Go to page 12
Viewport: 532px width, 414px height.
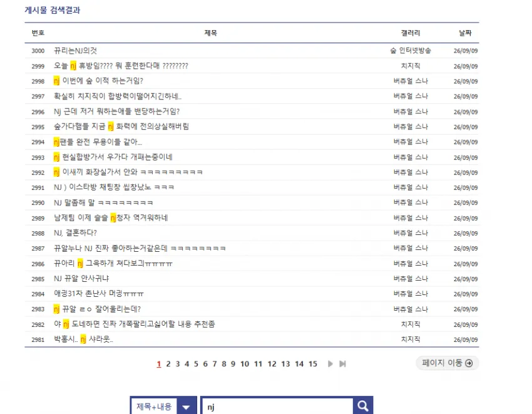pyautogui.click(x=272, y=364)
